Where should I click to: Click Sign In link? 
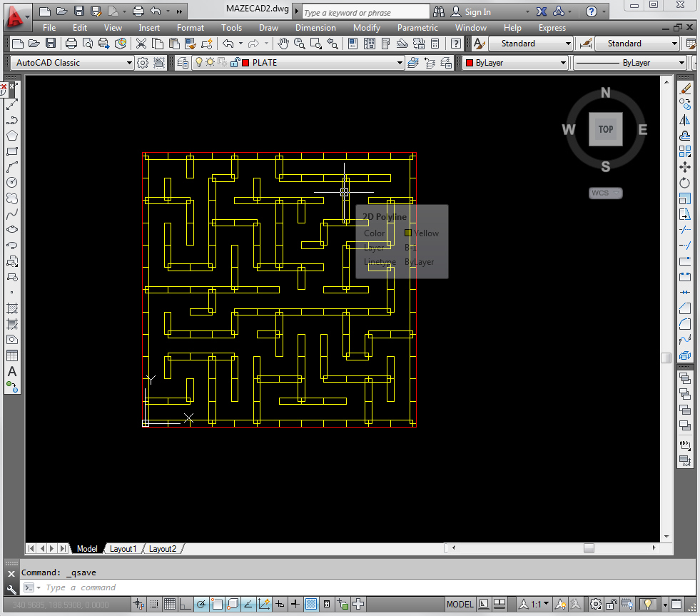pos(477,12)
